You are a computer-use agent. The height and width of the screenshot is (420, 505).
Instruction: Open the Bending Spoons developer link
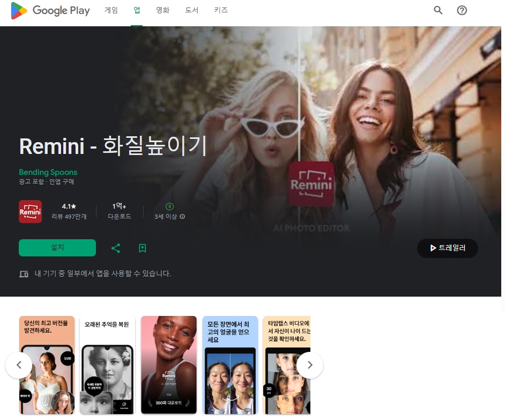point(48,172)
